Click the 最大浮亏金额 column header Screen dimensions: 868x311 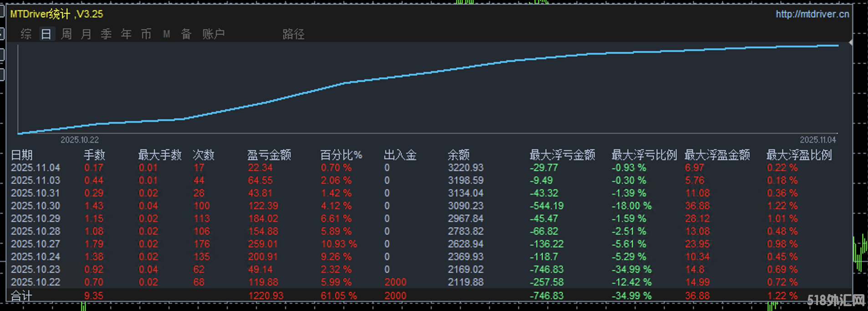[562, 155]
